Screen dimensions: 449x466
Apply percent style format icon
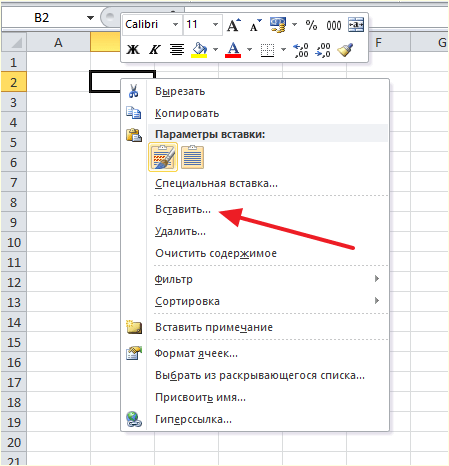311,25
